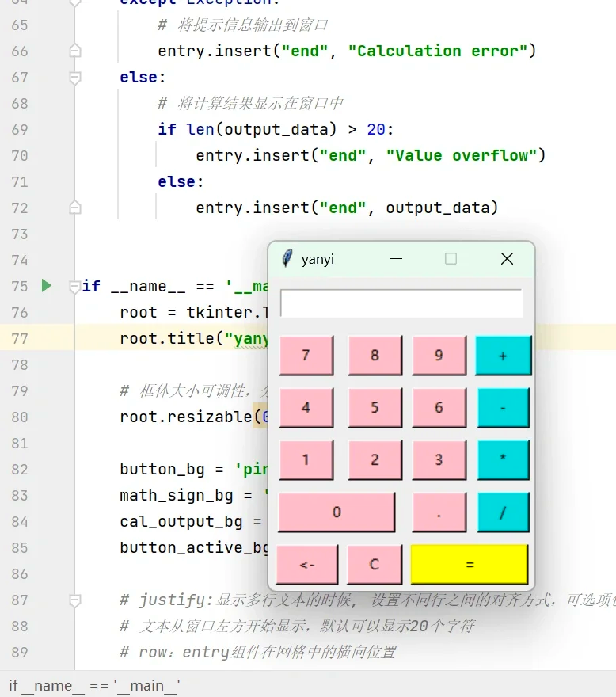Click output_data on line 72

[x=437, y=208]
